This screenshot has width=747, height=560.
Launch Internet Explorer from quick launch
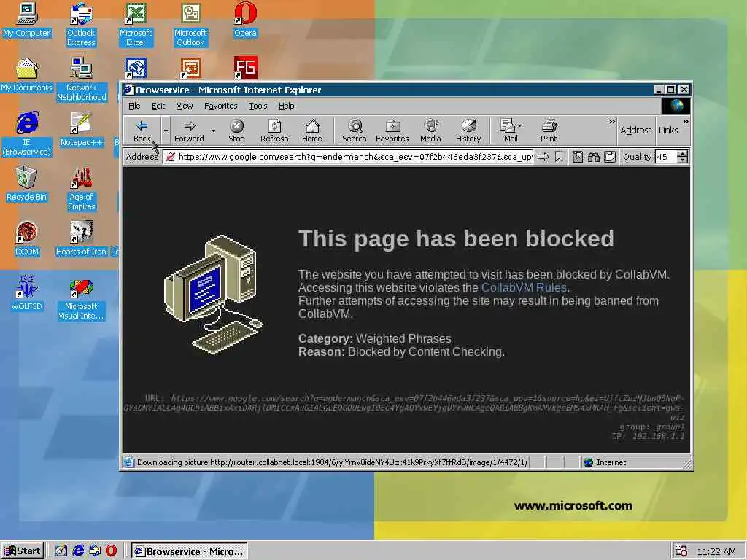click(x=78, y=551)
